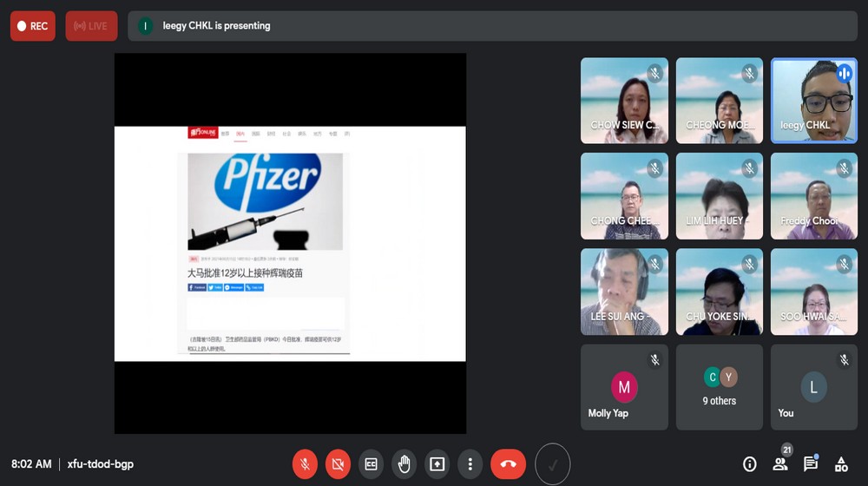Screen dimensions: 868x486
Task: Click the muted mic icon on CHONG CHEE... tile
Action: [654, 168]
